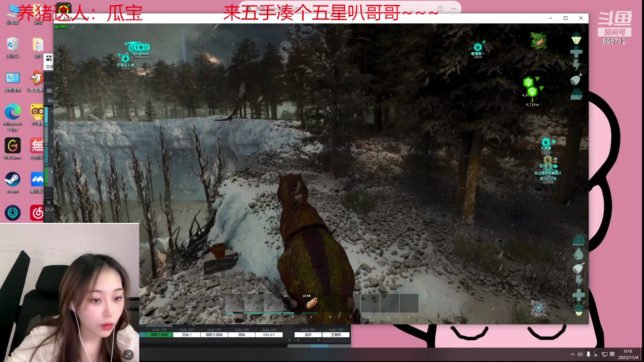The height and width of the screenshot is (362, 644).
Task: Open the Control Panel (控制面板) shortcut
Action: [x=13, y=78]
